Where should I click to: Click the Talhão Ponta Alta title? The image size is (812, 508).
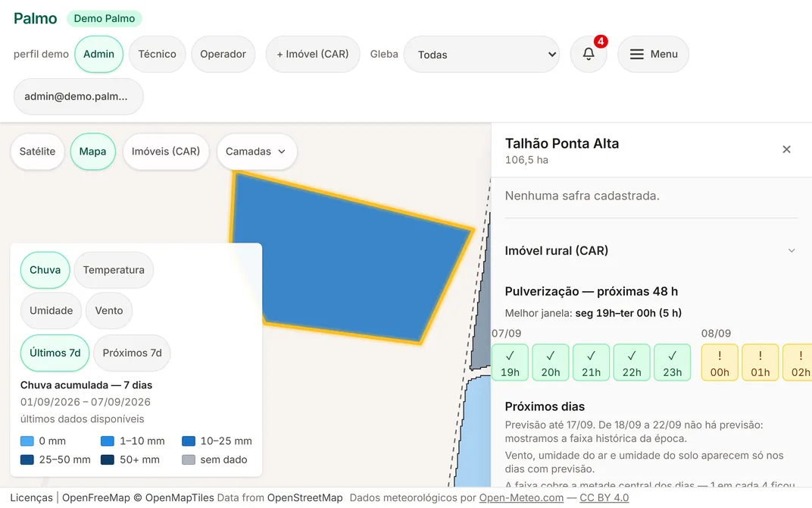[562, 143]
